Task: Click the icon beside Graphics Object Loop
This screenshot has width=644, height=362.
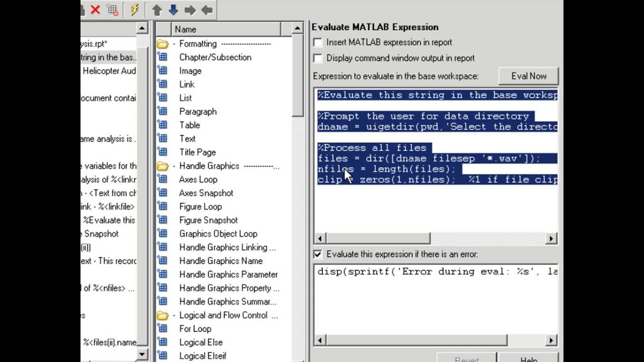Action: tap(162, 234)
